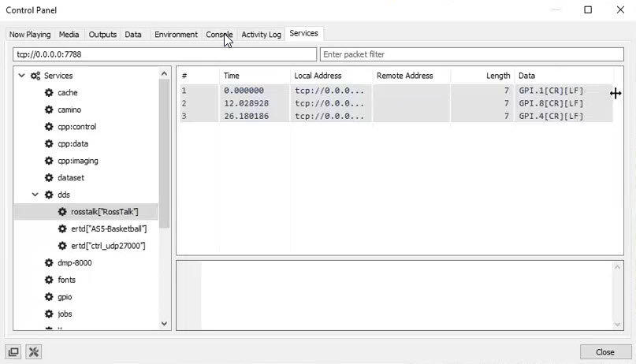
Task: Collapse the Services root tree node
Action: pyautogui.click(x=20, y=76)
